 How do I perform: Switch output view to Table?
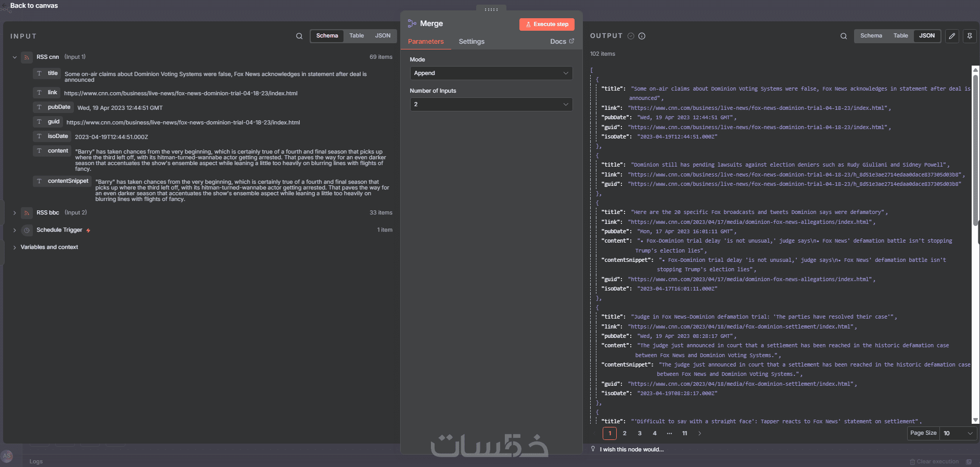900,36
